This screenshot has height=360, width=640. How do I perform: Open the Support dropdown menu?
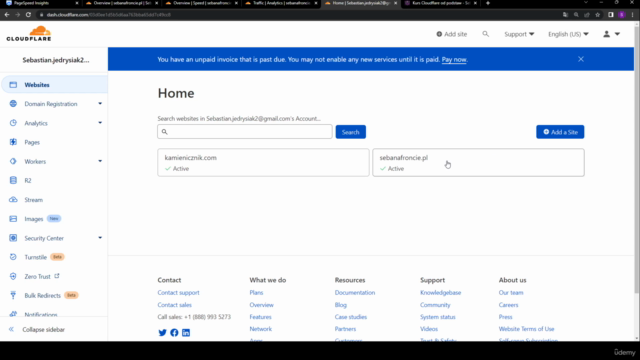click(x=519, y=34)
